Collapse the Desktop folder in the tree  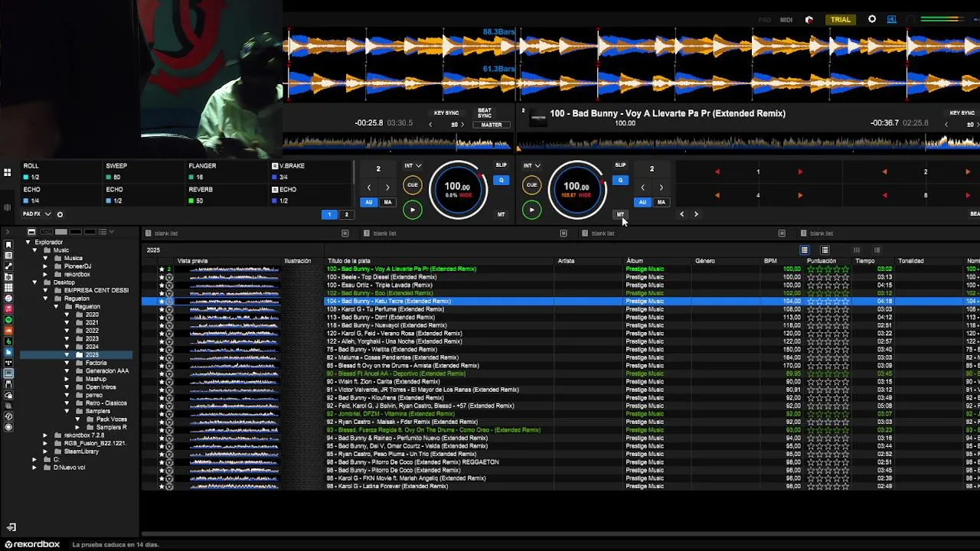(35, 282)
